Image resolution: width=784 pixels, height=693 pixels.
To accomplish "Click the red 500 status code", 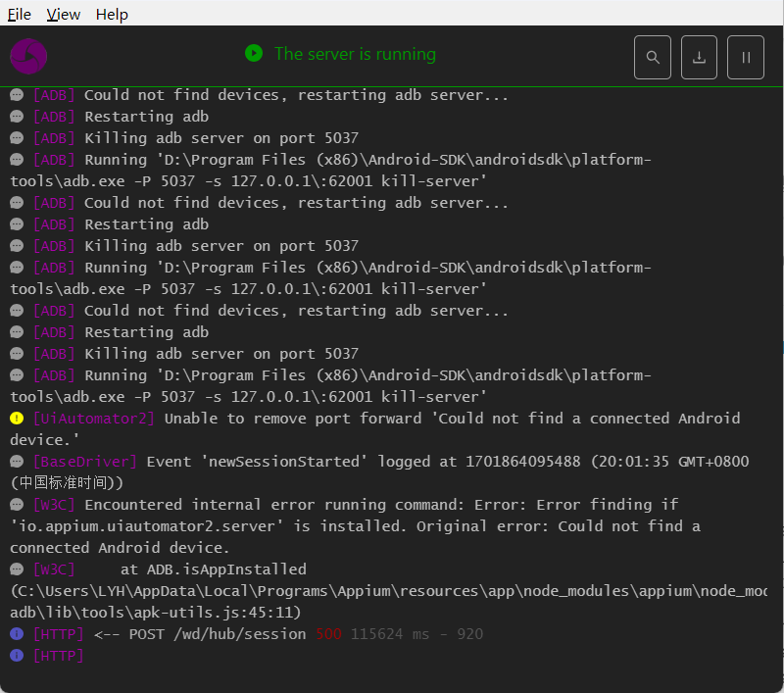I will point(328,634).
